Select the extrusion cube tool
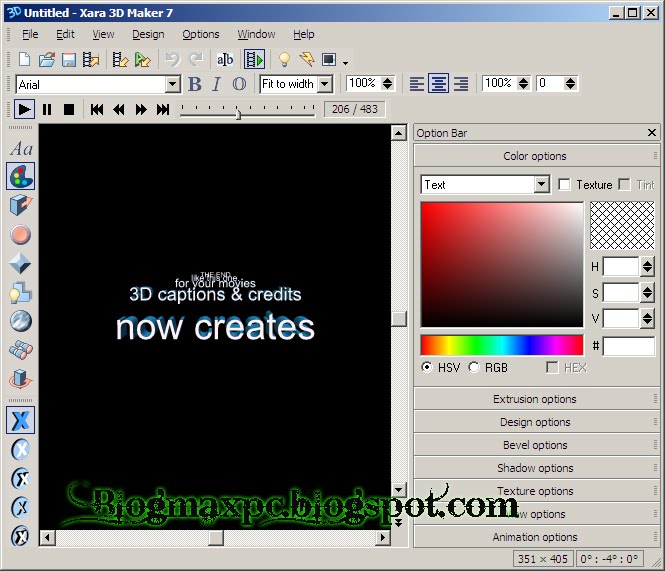 tap(21, 205)
